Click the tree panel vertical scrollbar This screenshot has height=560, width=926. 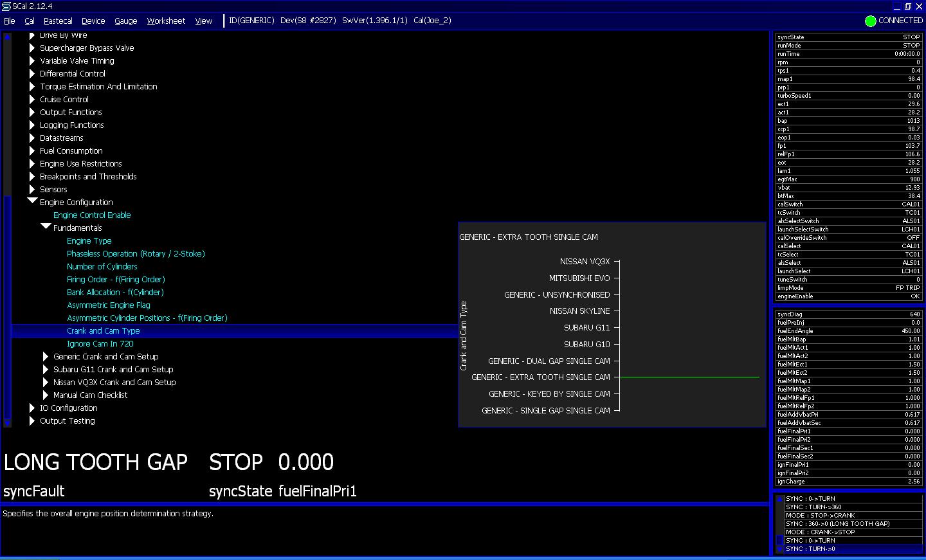click(x=7, y=230)
